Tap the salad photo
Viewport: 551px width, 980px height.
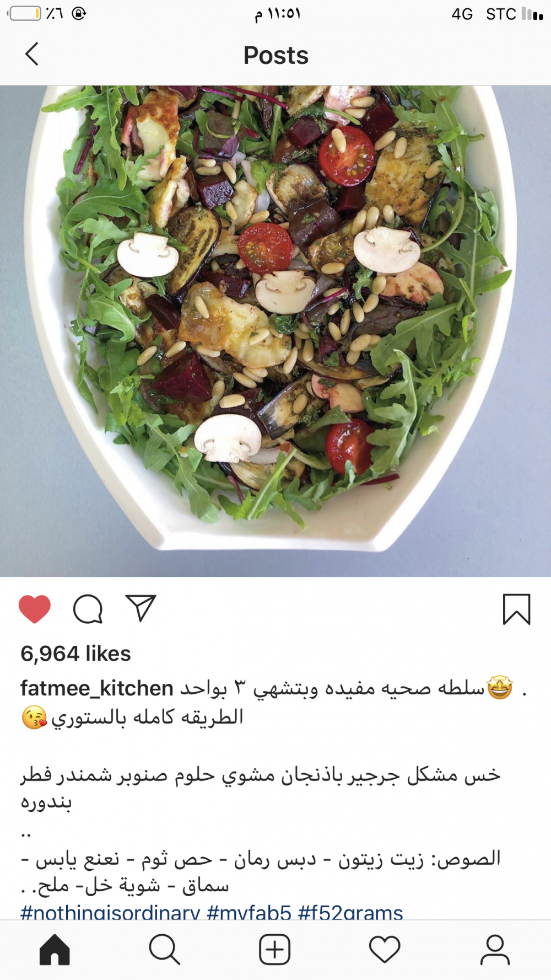[x=275, y=331]
